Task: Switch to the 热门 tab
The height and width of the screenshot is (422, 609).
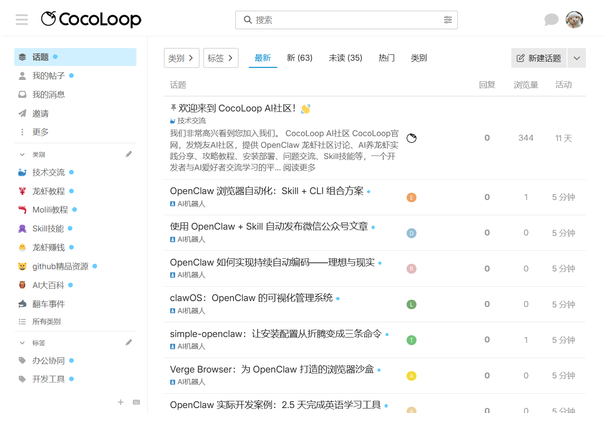Action: [x=386, y=58]
